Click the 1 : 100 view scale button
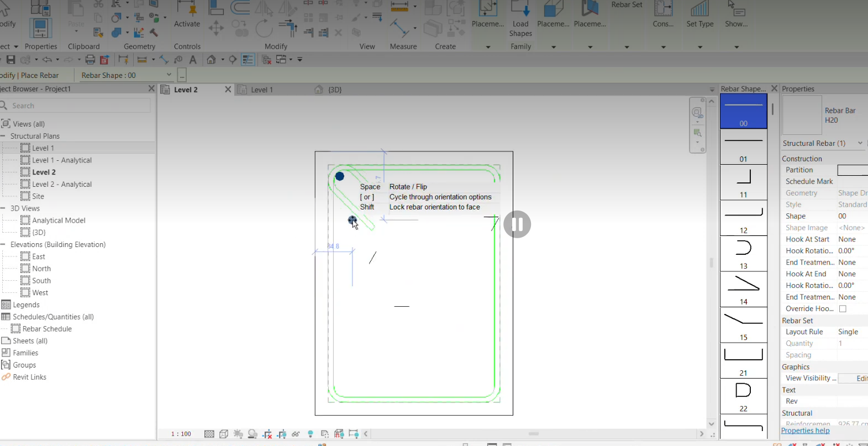Viewport: 868px width, 446px height. coord(181,434)
